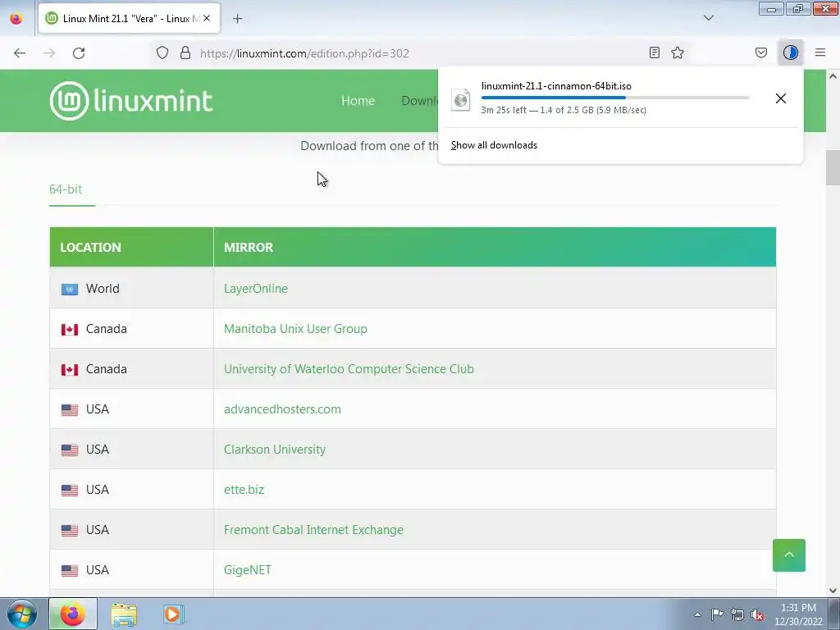Viewport: 840px width, 630px height.
Task: Open Firefox hamburger application menu
Action: 820,52
